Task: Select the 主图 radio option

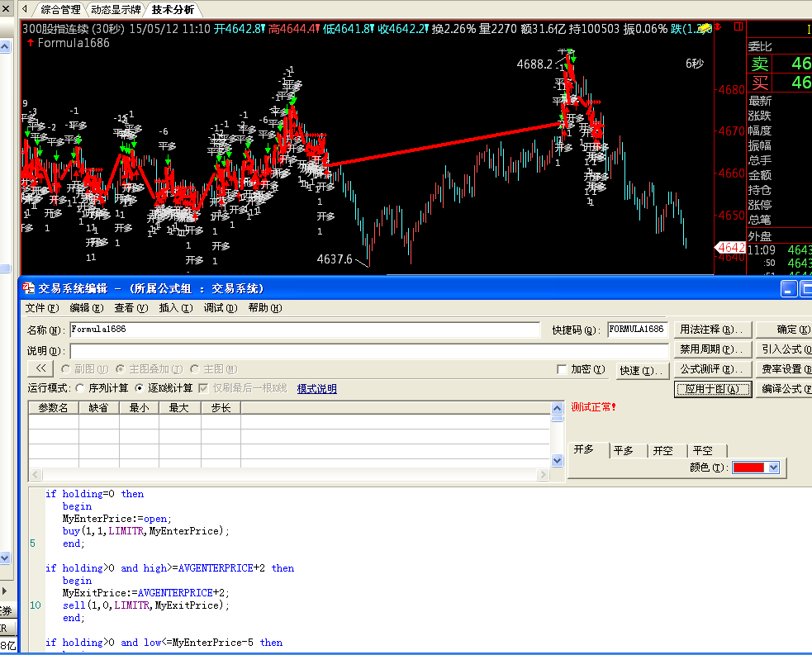Action: [x=195, y=369]
